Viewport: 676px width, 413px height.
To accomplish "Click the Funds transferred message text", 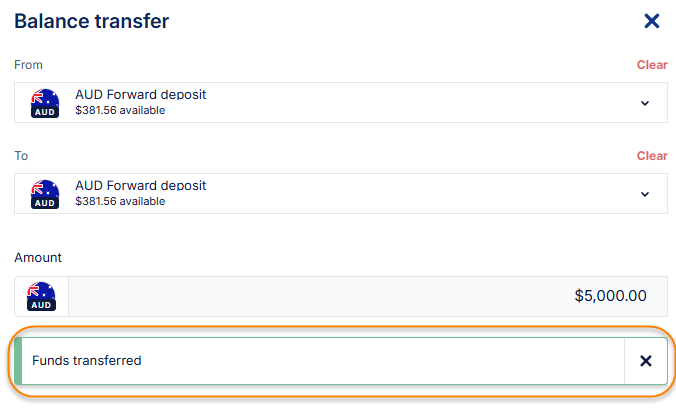I will click(x=87, y=361).
